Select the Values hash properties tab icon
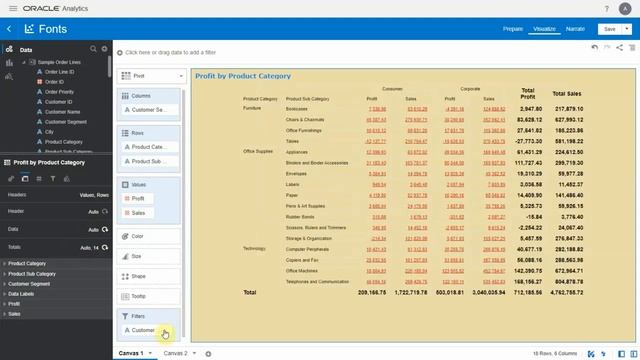 pos(39,179)
